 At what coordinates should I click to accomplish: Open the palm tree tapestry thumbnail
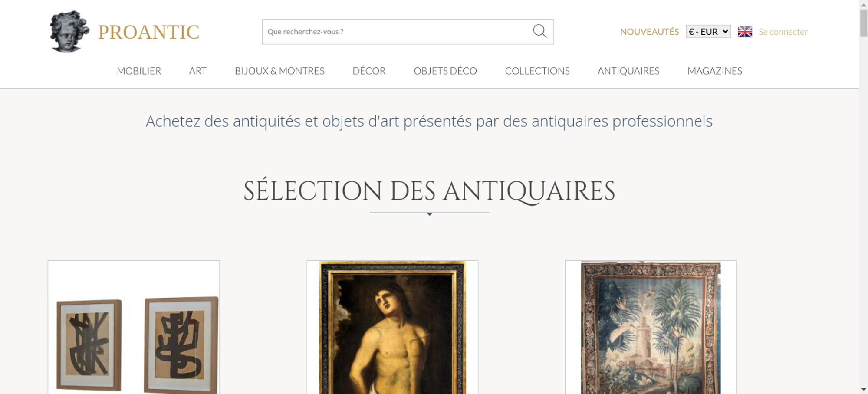[x=651, y=327]
